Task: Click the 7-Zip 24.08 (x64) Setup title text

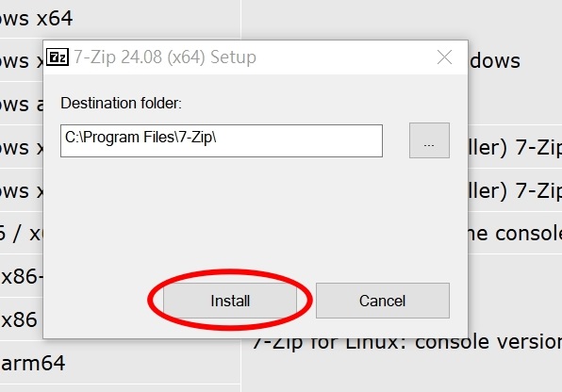Action: [x=165, y=57]
